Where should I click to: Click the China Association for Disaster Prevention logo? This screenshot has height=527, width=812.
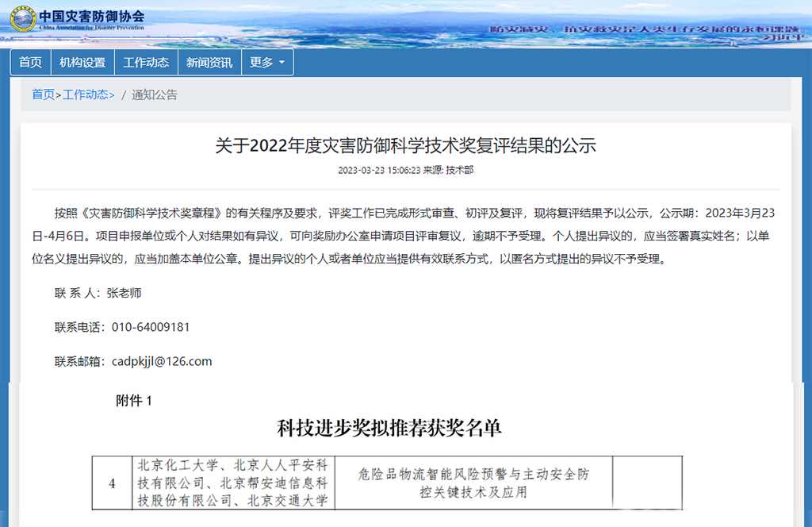coord(23,20)
